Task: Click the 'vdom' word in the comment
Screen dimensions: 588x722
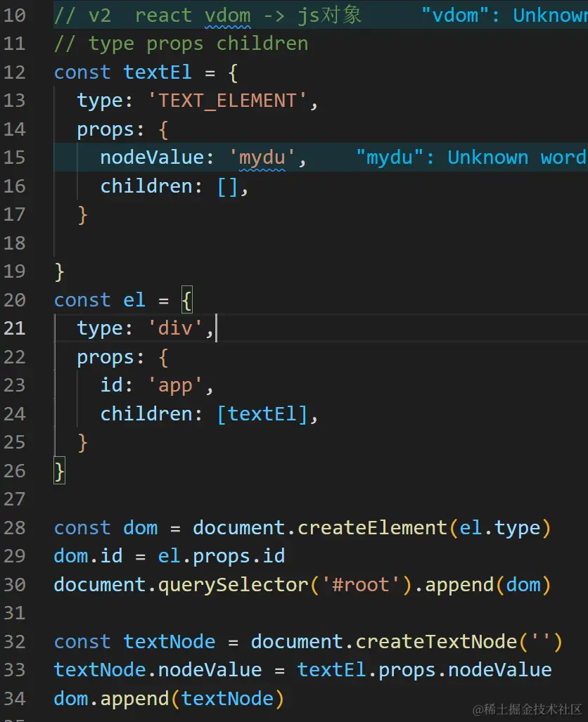Action: [x=228, y=15]
